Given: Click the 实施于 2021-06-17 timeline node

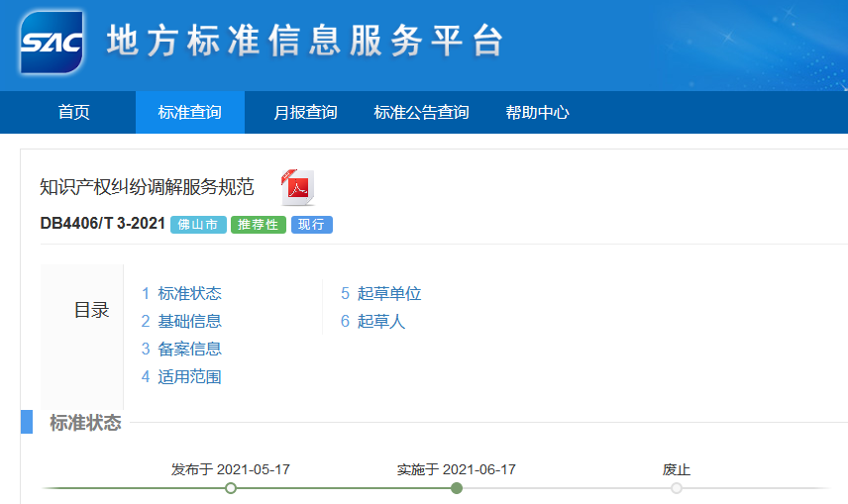Looking at the screenshot, I should (x=457, y=488).
